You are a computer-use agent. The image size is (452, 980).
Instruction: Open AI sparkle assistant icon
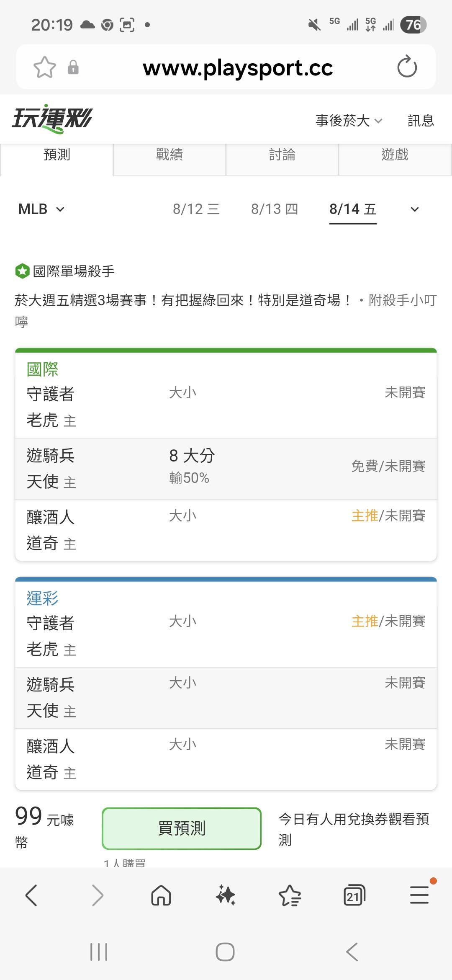tap(226, 896)
